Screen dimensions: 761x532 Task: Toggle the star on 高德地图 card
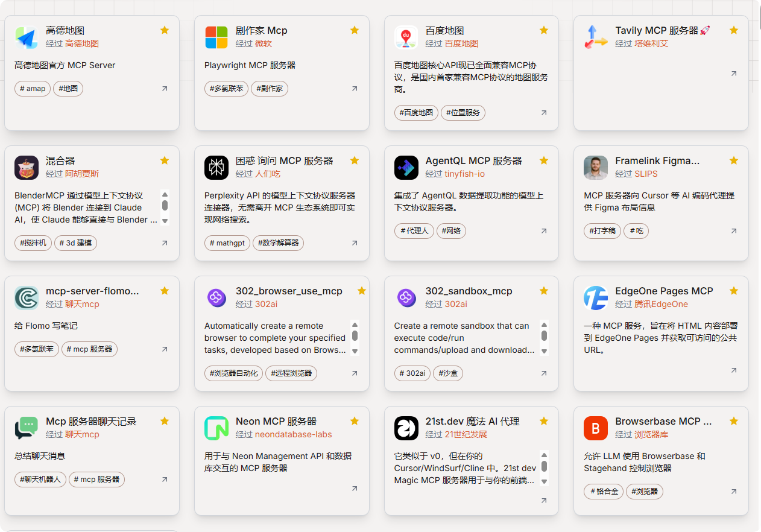coord(165,30)
